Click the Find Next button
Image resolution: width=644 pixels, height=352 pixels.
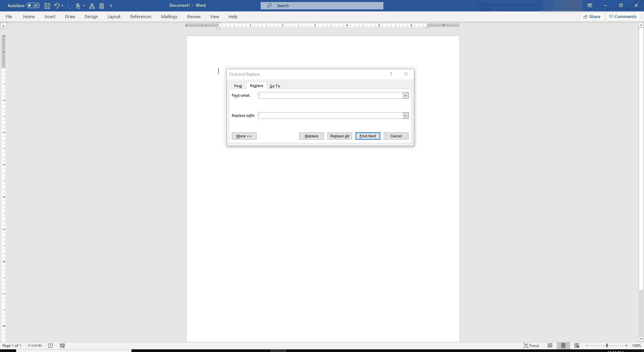pyautogui.click(x=368, y=136)
